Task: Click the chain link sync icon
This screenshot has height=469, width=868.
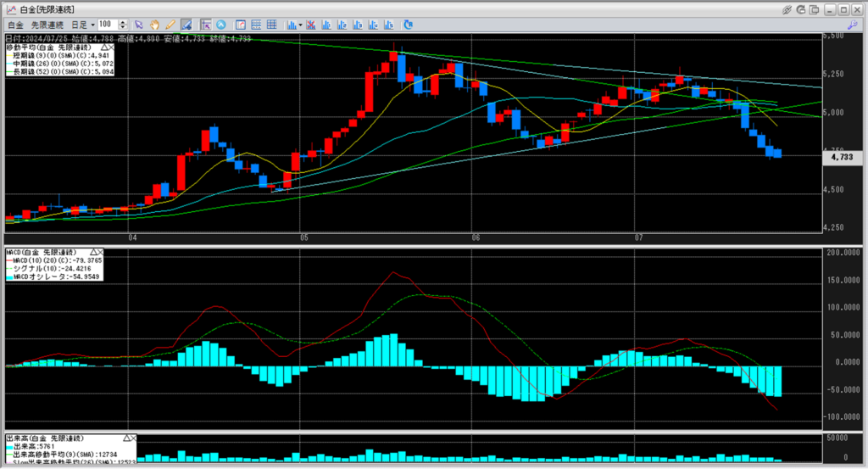Action: click(787, 8)
